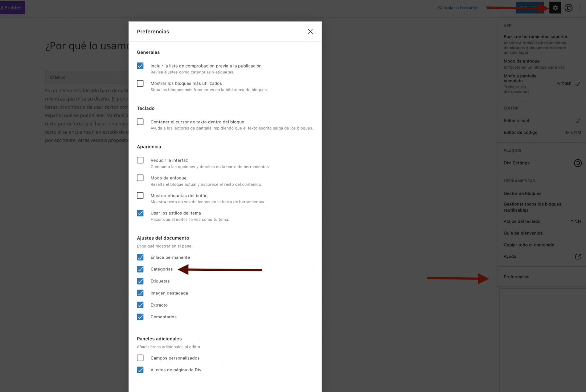
Task: Enable Contener el cursor de texto checkbox
Action: [x=140, y=122]
